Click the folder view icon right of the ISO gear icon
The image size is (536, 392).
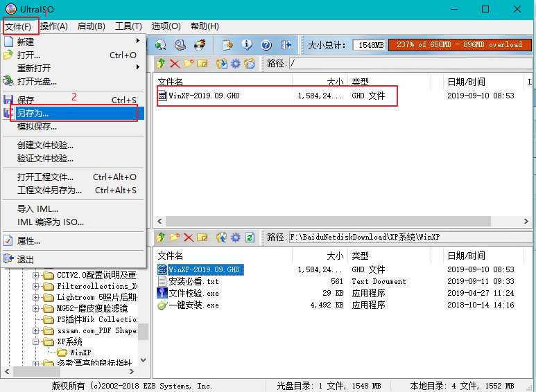point(250,63)
